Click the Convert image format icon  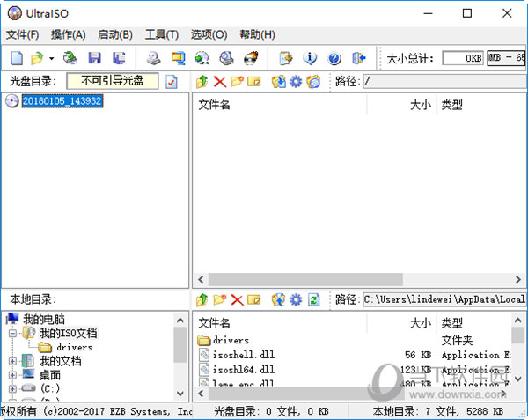pos(202,58)
